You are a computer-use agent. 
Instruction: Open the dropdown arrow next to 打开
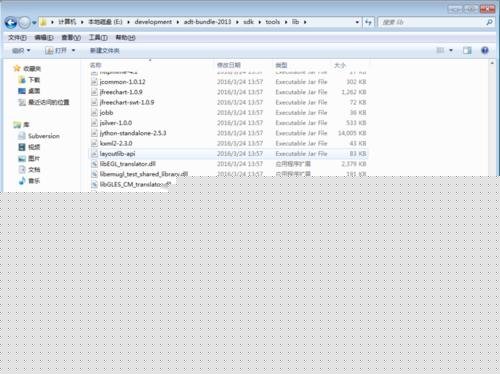73,50
